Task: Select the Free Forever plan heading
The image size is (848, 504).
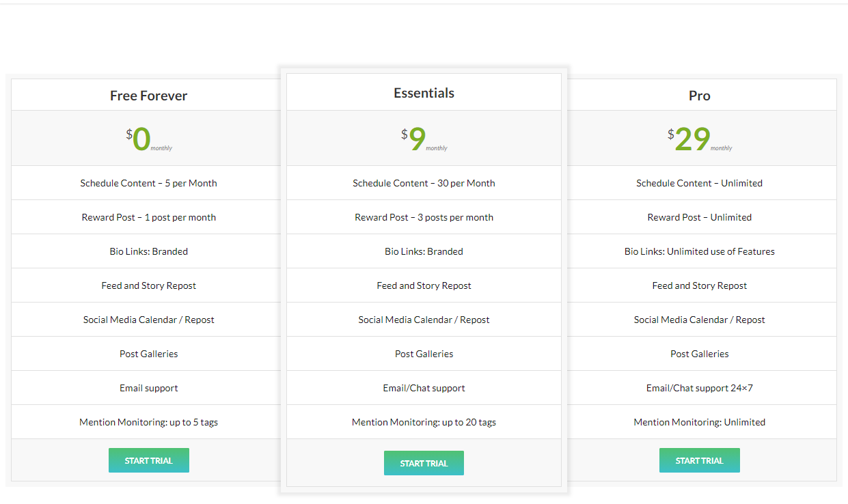Action: (148, 96)
